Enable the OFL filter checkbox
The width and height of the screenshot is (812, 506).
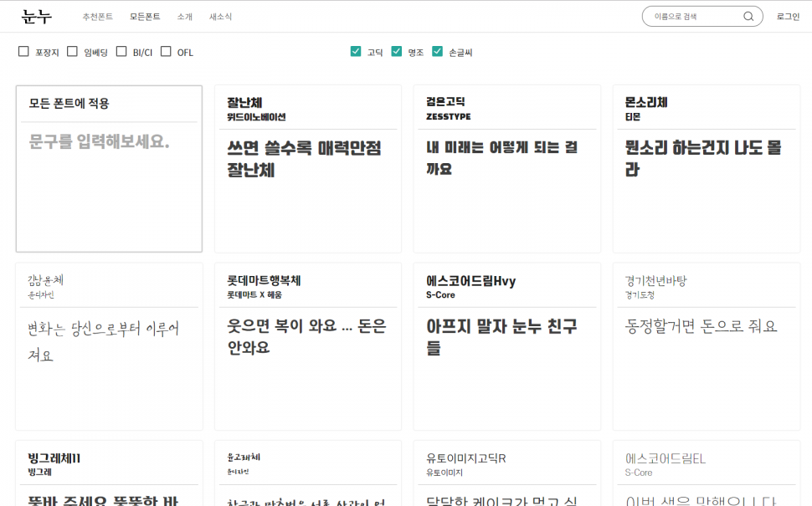166,51
